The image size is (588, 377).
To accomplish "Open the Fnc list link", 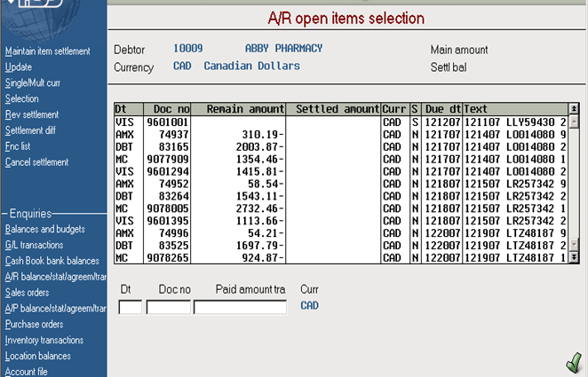I will [x=18, y=146].
